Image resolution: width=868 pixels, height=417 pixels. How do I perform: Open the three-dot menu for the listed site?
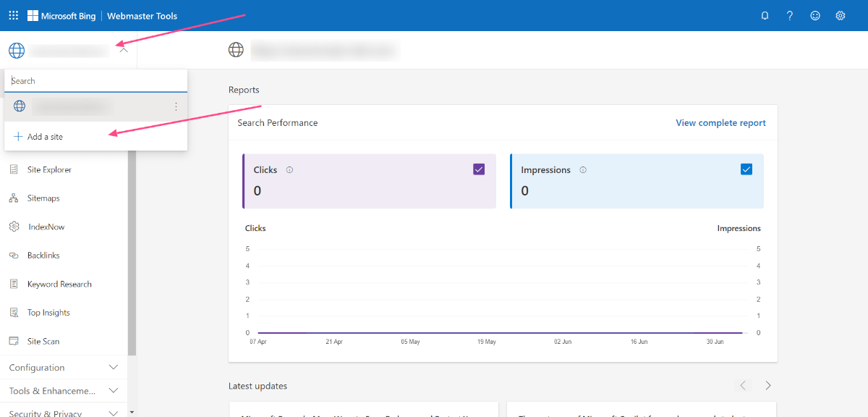tap(176, 106)
